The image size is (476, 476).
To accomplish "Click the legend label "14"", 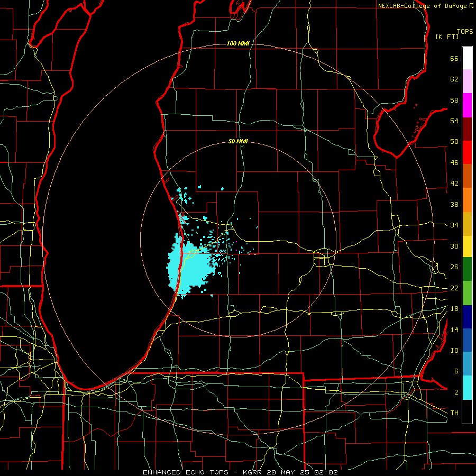I will coord(454,329).
